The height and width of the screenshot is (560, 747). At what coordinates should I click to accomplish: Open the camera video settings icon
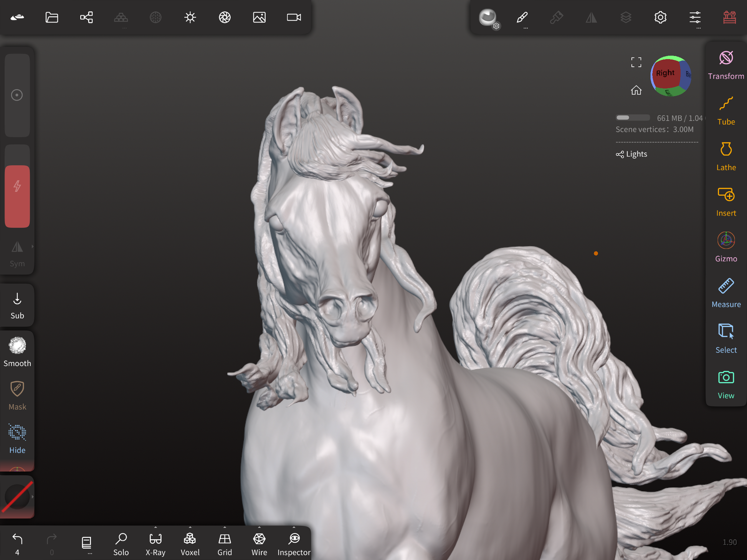[294, 17]
